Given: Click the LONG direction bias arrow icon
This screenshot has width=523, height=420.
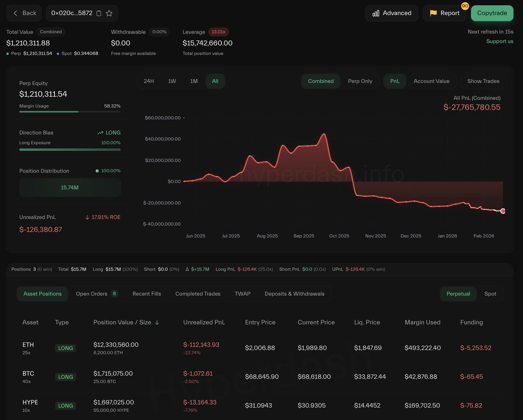Looking at the screenshot, I should tap(99, 132).
